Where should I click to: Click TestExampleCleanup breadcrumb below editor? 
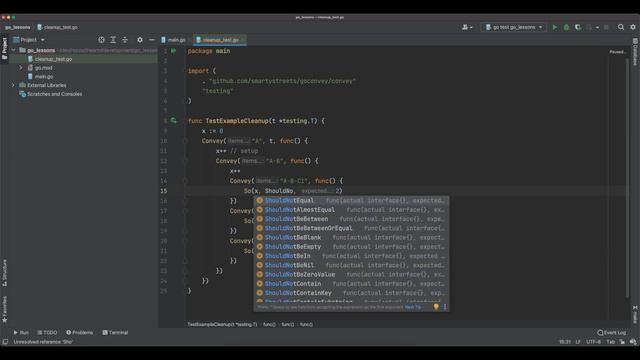222,324
